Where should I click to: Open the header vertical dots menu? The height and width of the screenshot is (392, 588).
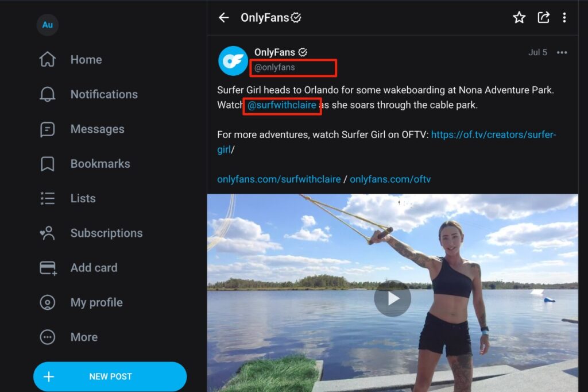point(564,18)
